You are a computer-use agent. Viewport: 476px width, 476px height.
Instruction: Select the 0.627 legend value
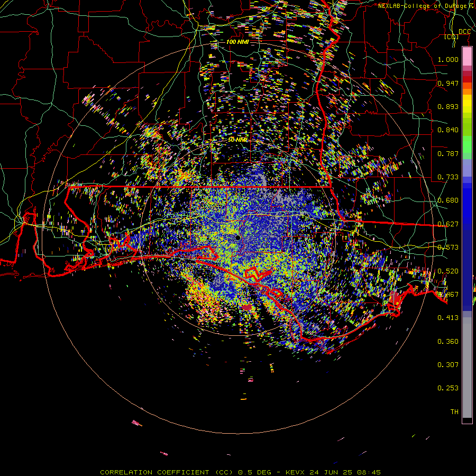(x=448, y=224)
